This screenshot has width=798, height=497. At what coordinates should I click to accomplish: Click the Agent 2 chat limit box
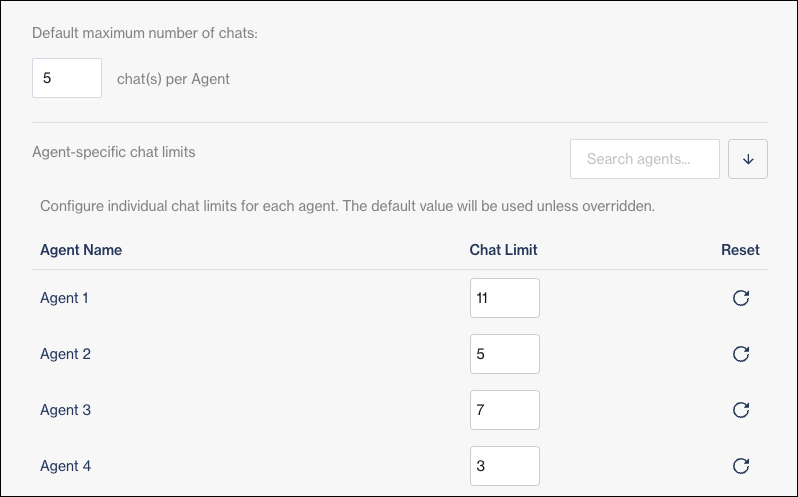coord(504,354)
